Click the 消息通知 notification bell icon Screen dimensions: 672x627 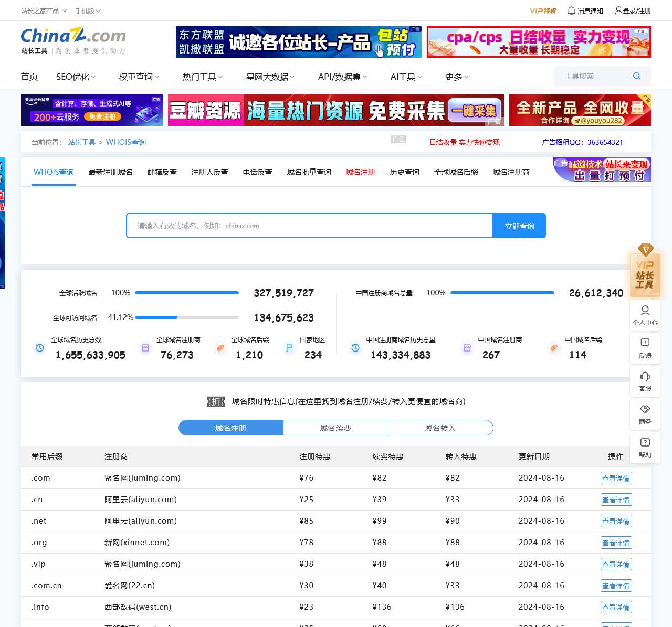(571, 10)
